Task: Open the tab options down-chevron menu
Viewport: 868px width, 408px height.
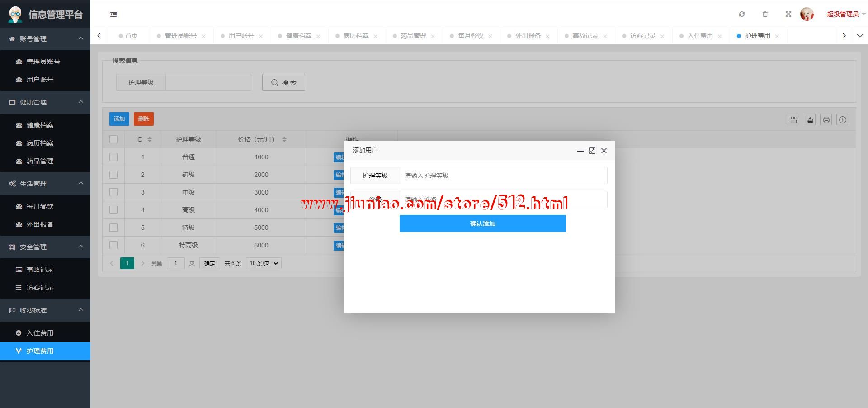Action: point(860,36)
